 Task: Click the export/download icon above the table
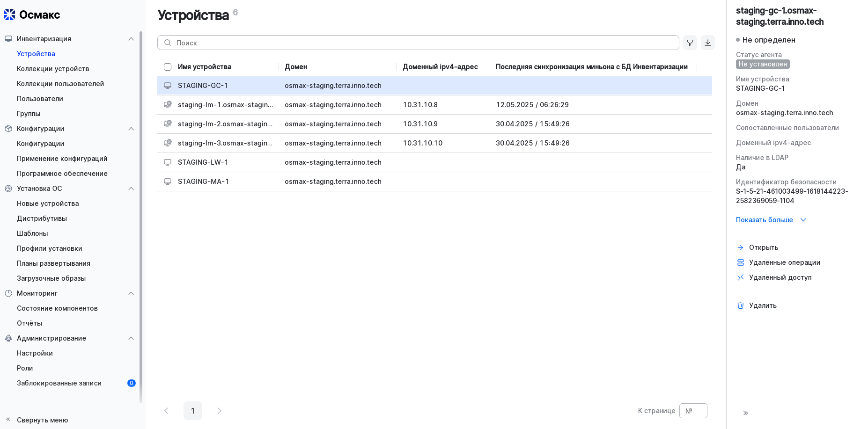pos(707,43)
